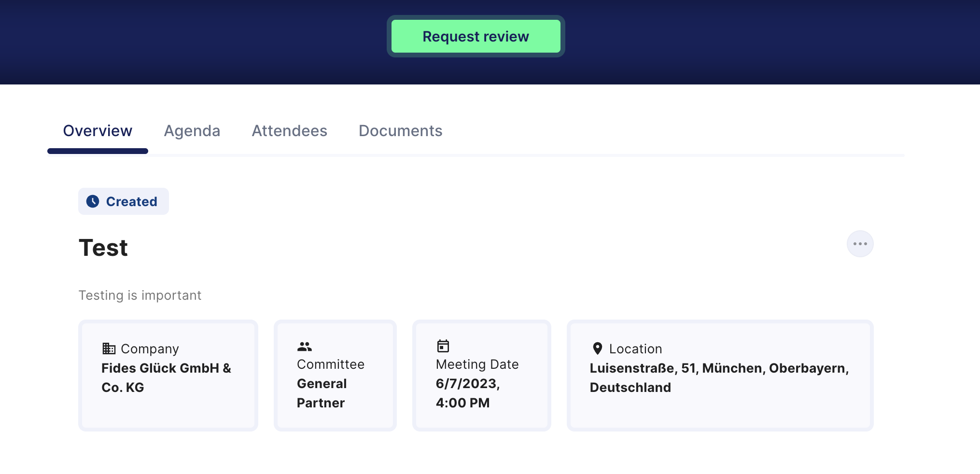Click the Location label text
The width and height of the screenshot is (980, 474).
click(635, 349)
